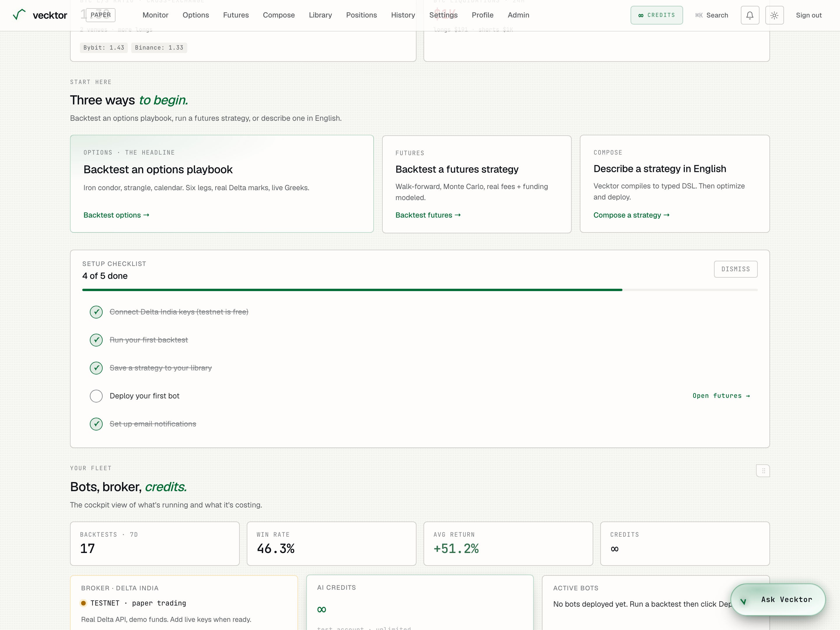Click Sign out
The image size is (840, 630).
pyautogui.click(x=808, y=15)
